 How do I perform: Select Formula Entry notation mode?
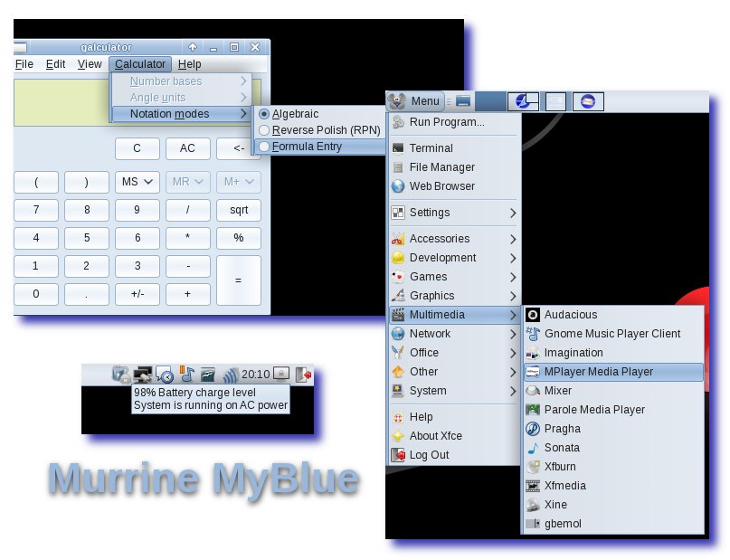coord(320,147)
